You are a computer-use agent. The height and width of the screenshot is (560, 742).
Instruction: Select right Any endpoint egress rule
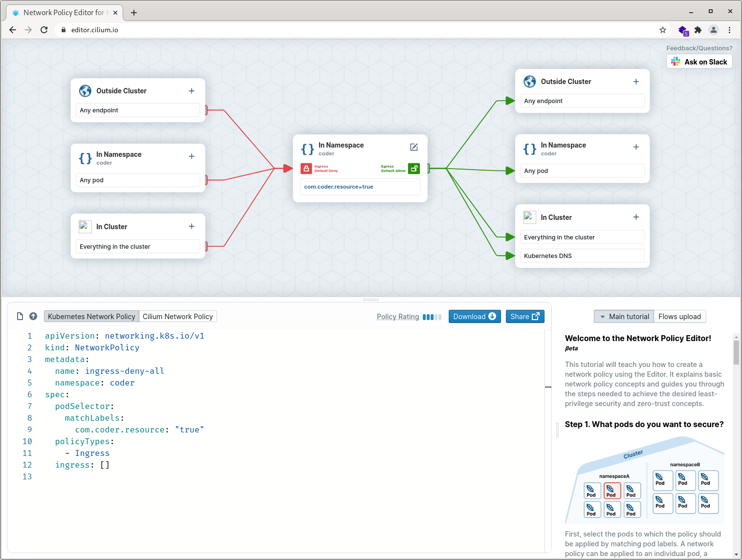[x=582, y=101]
